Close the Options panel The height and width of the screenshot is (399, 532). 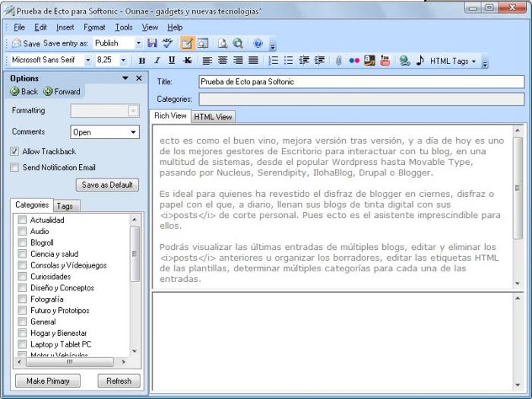(x=139, y=78)
